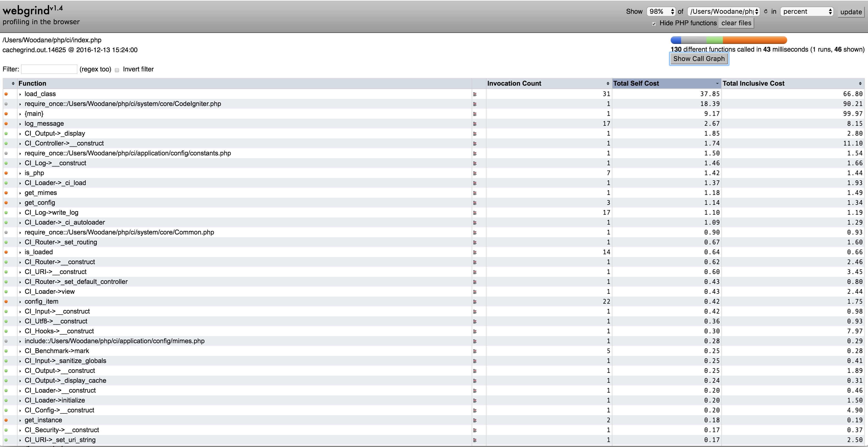Open source file icon for CI_Loader->view row
The height and width of the screenshot is (447, 868).
(475, 292)
